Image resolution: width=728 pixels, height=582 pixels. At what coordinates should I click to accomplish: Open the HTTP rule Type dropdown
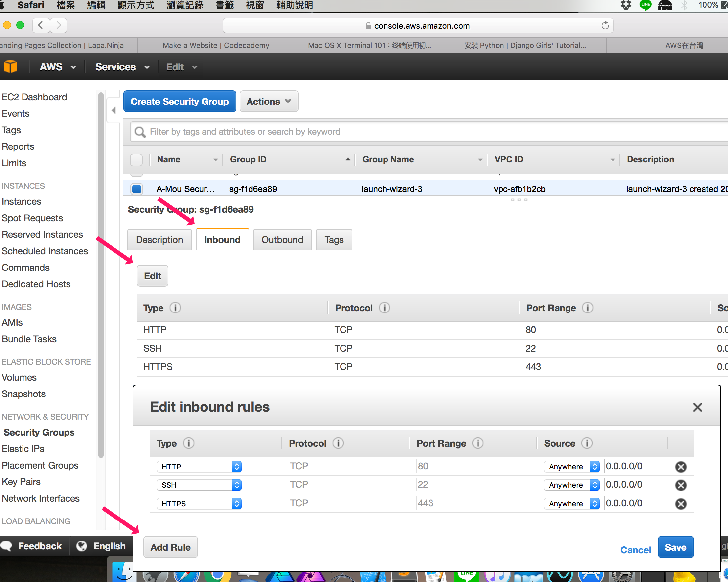click(x=199, y=467)
